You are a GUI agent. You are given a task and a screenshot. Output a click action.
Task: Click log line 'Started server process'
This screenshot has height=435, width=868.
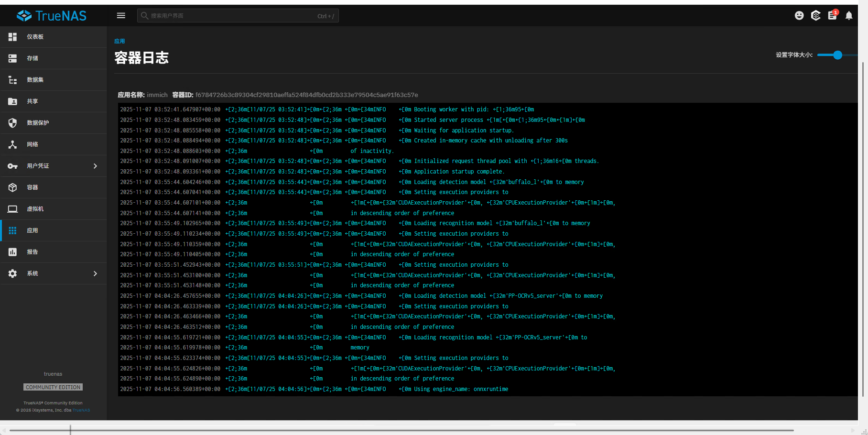(x=352, y=120)
